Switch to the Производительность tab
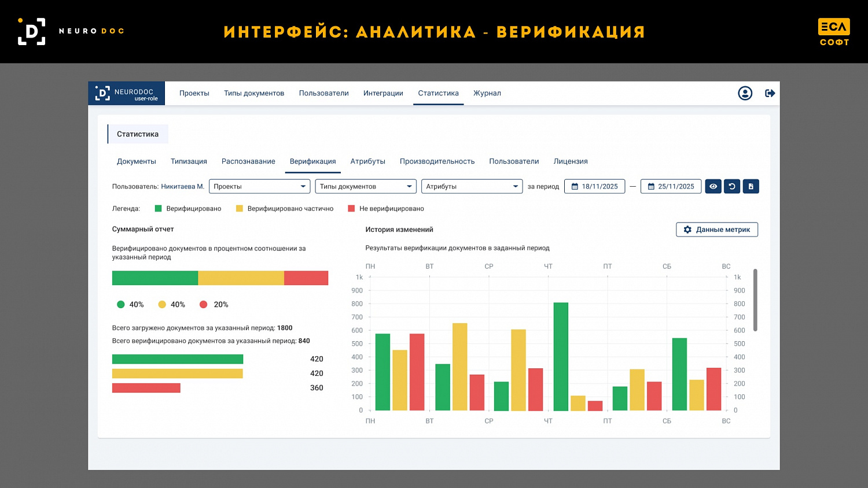868x488 pixels. click(437, 161)
